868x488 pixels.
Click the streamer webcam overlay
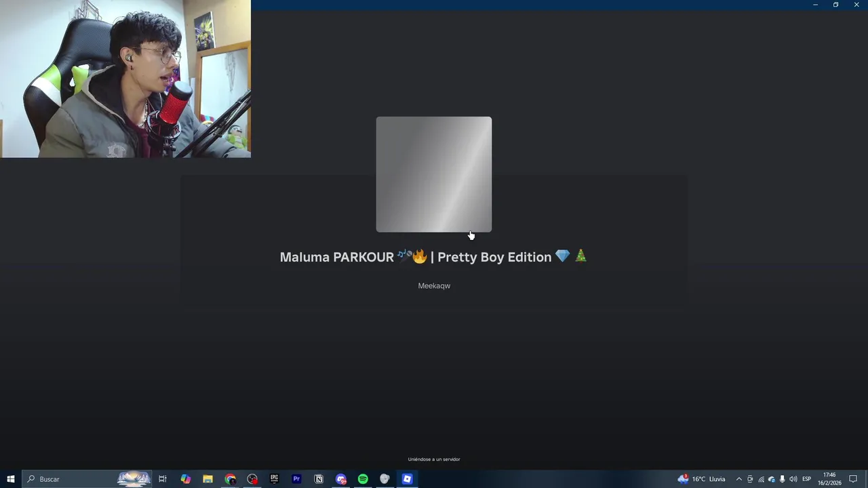click(125, 79)
